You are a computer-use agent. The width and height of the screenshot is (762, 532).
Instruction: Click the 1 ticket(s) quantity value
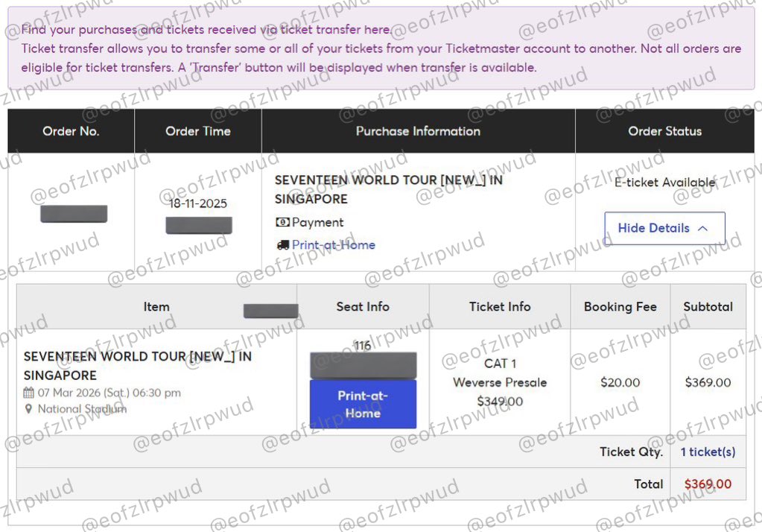(x=708, y=452)
